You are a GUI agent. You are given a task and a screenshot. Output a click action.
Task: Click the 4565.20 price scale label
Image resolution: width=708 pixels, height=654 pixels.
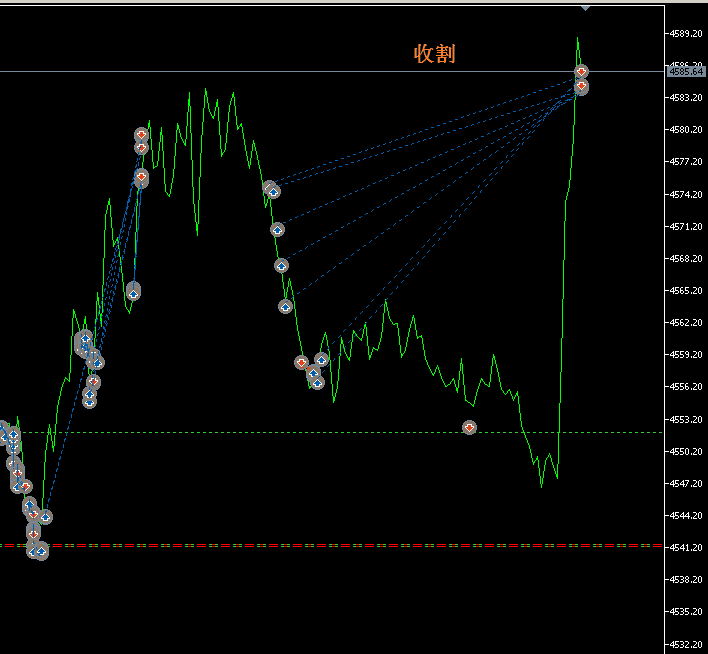686,291
